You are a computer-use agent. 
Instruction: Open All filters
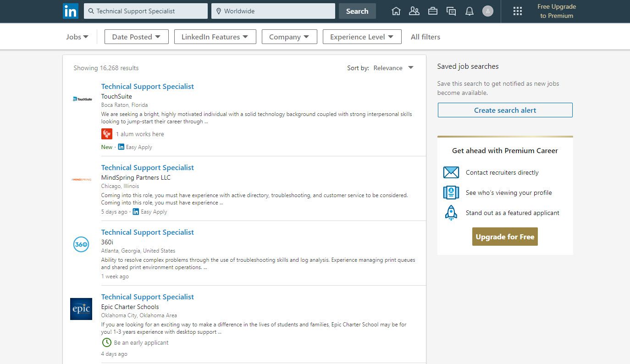(x=426, y=37)
